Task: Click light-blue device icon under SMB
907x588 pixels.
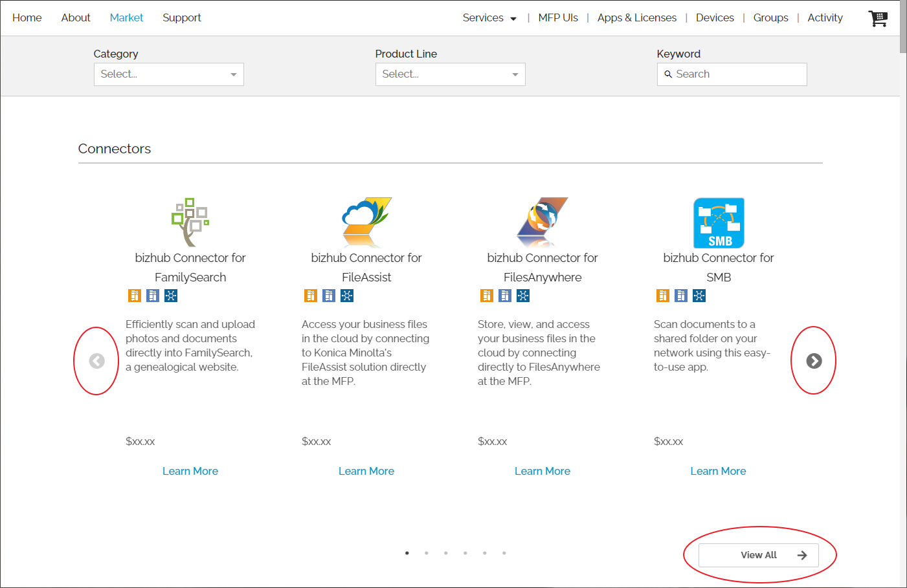Action: click(x=681, y=296)
